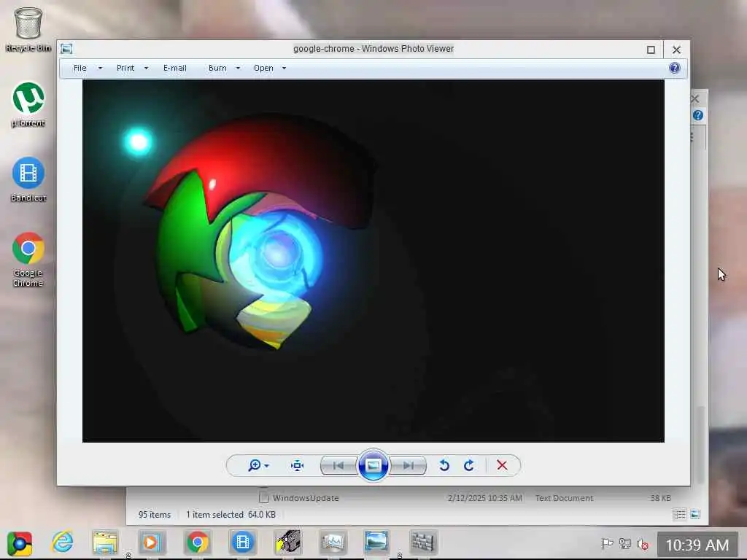Click '1 item selected 64.0 KB' status text

pyautogui.click(x=231, y=515)
